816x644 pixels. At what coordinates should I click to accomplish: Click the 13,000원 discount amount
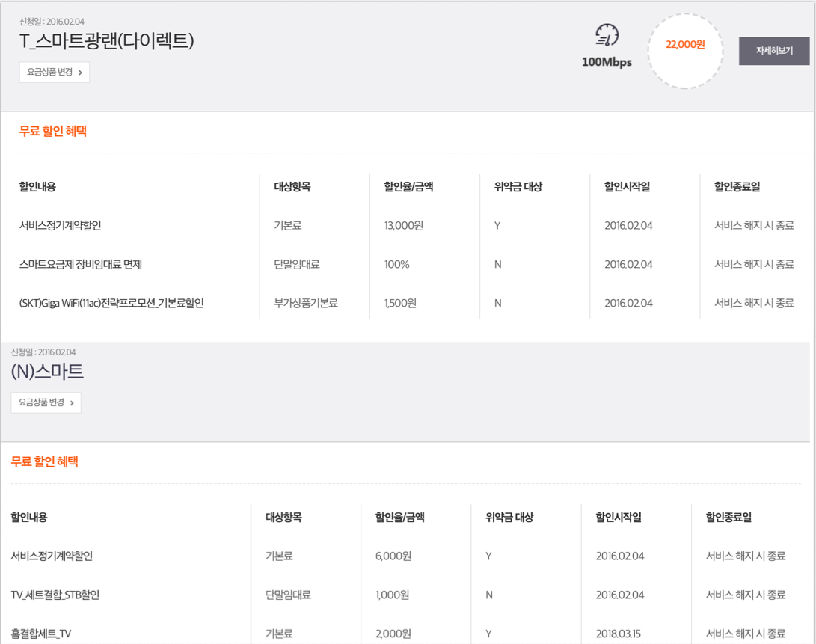404,225
